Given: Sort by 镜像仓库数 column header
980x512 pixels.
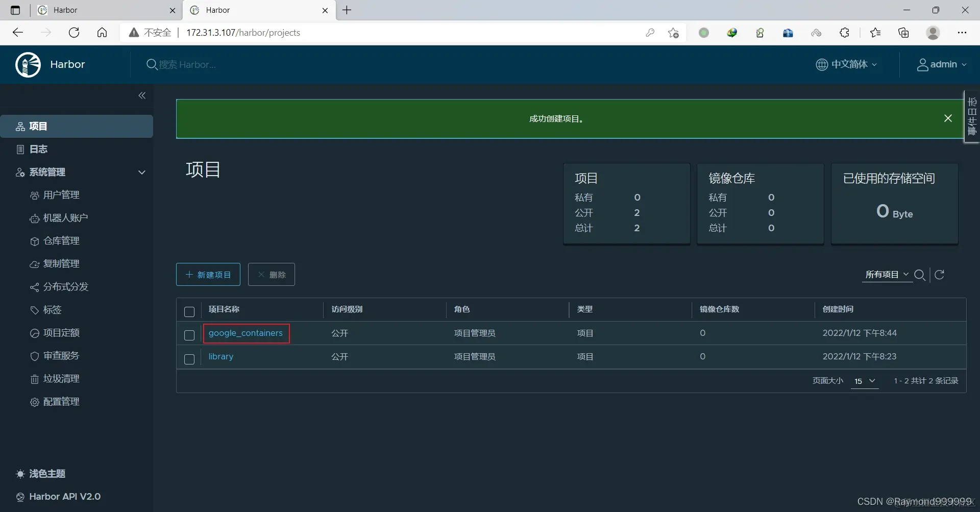Looking at the screenshot, I should point(720,309).
